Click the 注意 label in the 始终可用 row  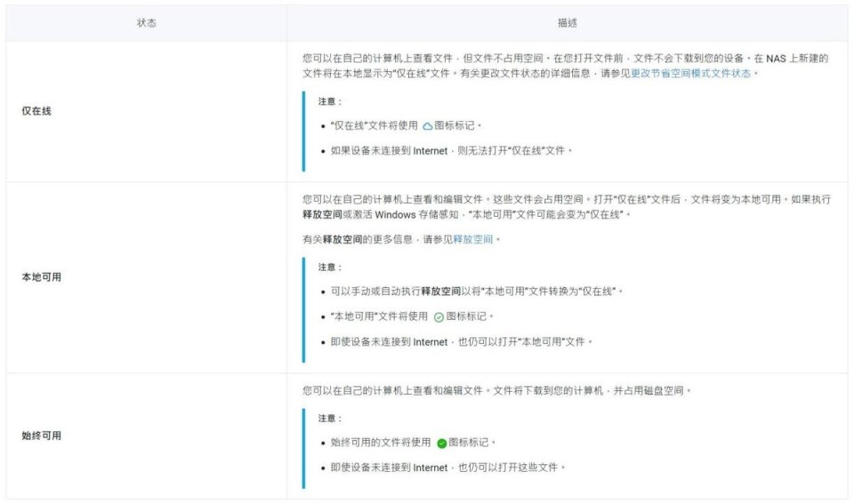pyautogui.click(x=330, y=418)
